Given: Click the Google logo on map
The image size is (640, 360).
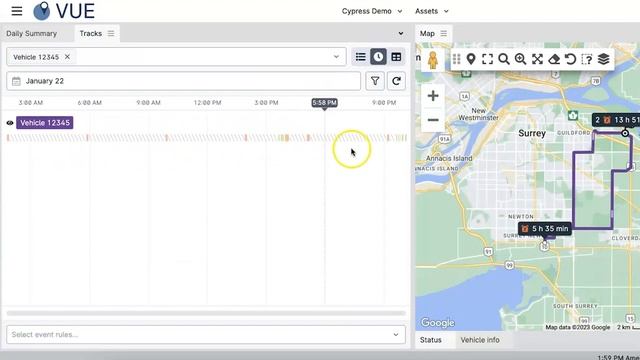Looking at the screenshot, I should (438, 323).
